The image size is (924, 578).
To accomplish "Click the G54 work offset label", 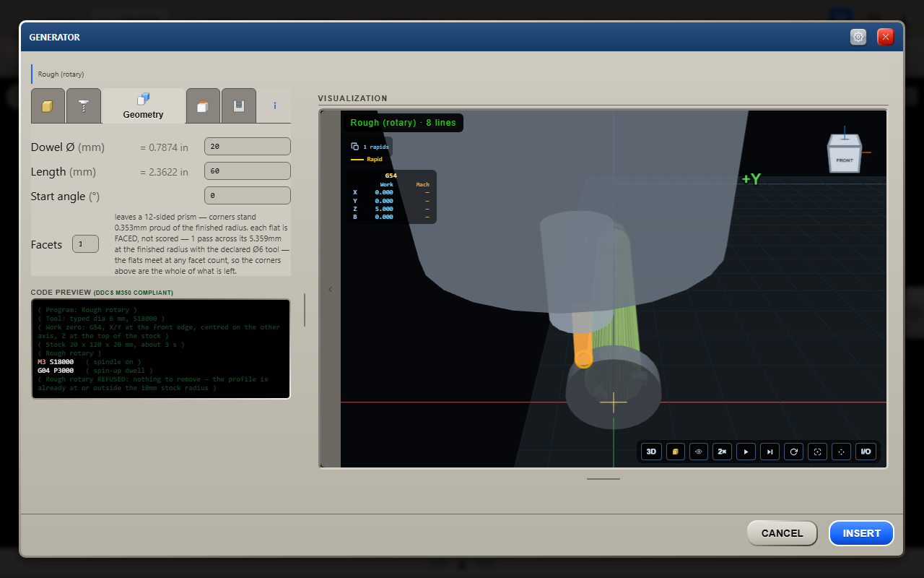I will click(x=391, y=176).
